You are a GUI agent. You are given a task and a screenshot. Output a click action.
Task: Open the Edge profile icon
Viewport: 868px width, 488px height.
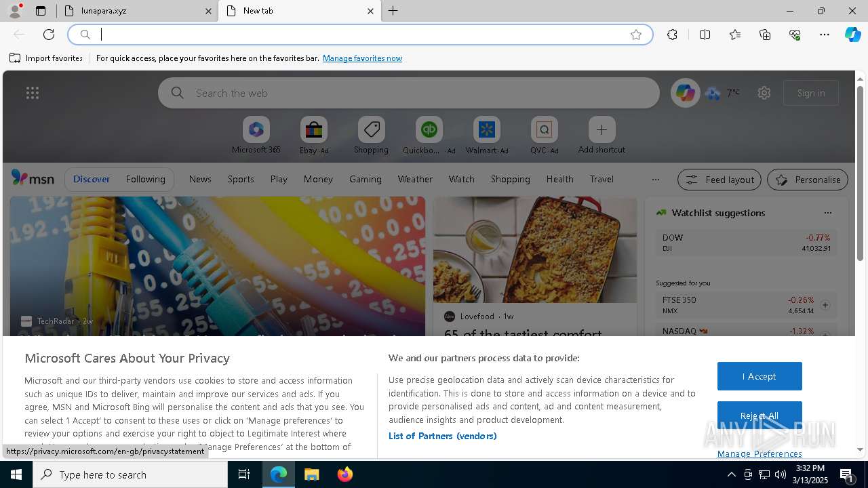[x=14, y=11]
